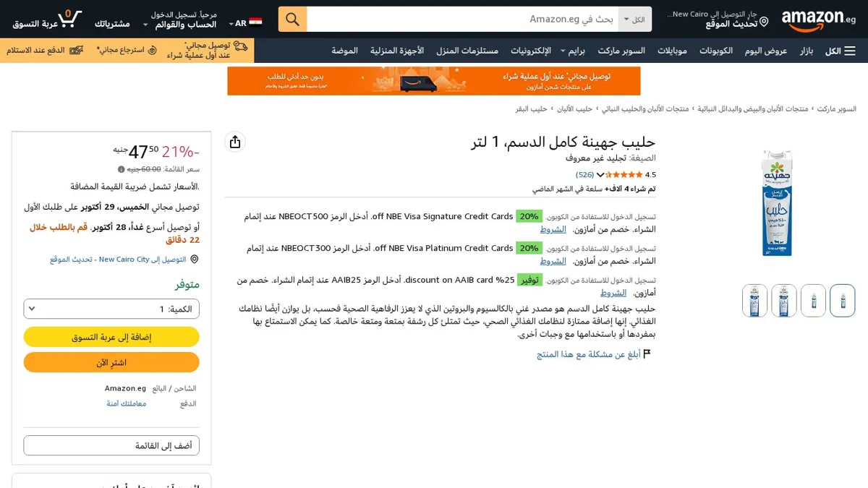868x488 pixels.
Task: Click معاملتك آمنة secure transaction link
Action: (x=127, y=403)
